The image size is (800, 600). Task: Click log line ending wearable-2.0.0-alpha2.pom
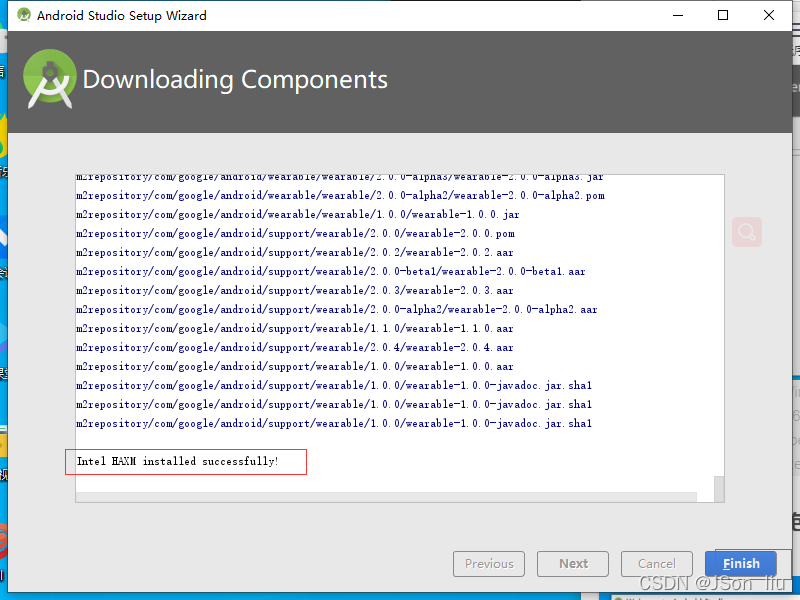point(340,195)
